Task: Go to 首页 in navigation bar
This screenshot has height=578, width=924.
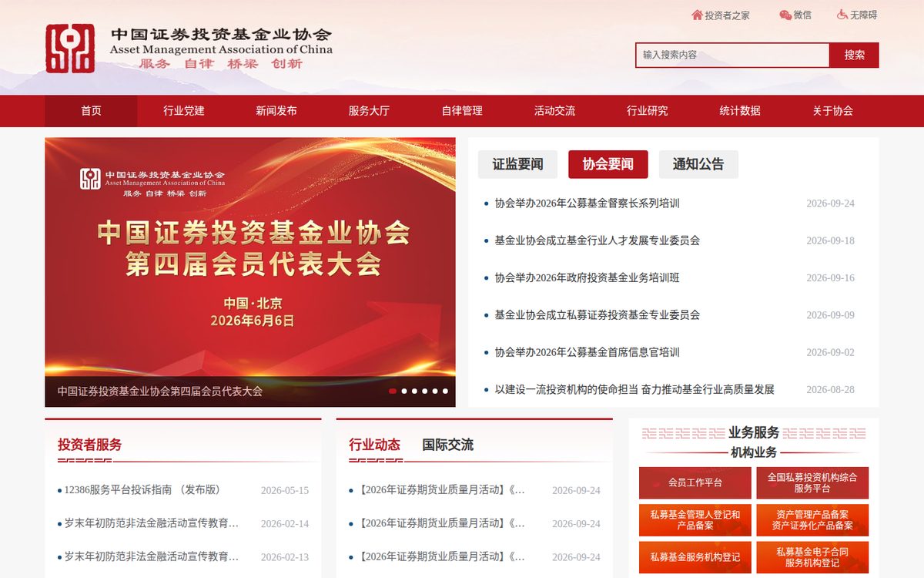Action: pyautogui.click(x=91, y=111)
